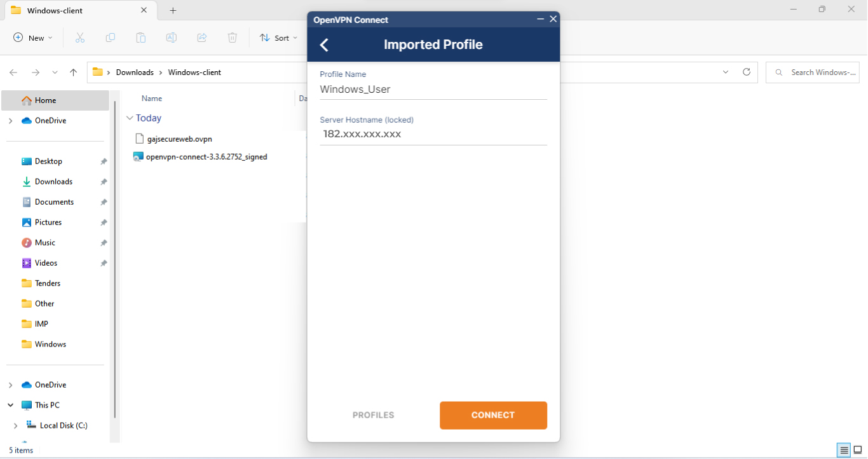Open the Other folder in sidebar

44,304
